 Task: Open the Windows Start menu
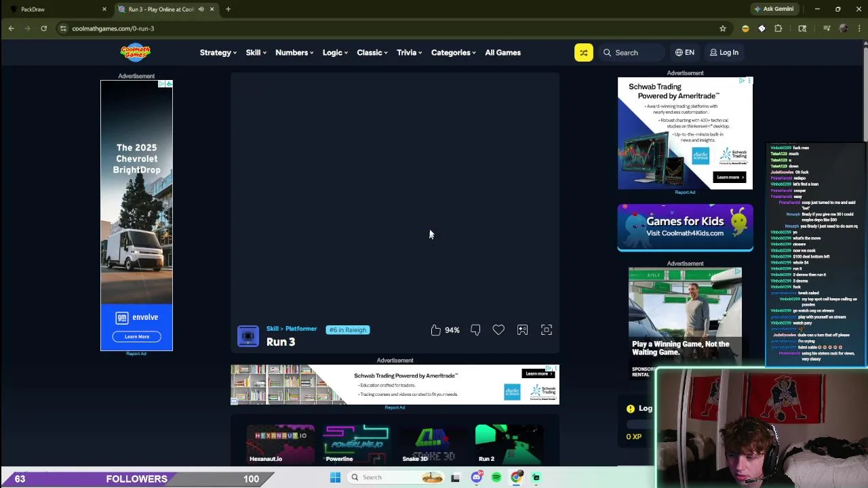335,477
